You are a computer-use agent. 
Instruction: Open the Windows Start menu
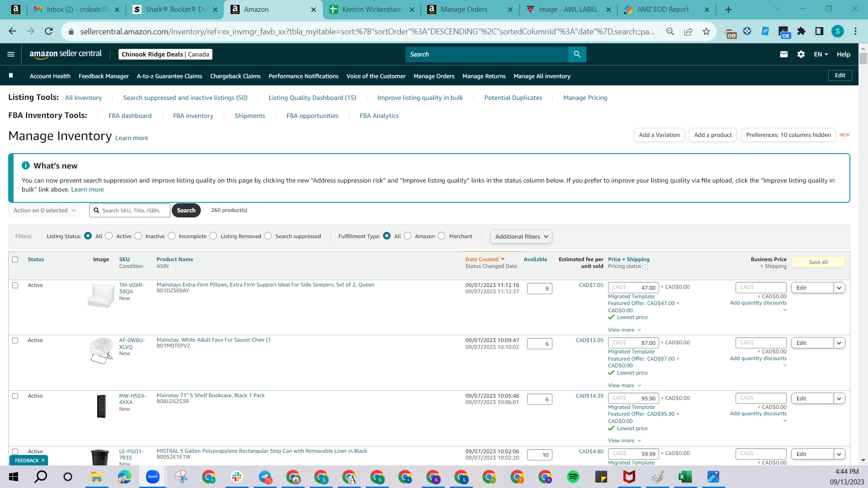[14, 477]
